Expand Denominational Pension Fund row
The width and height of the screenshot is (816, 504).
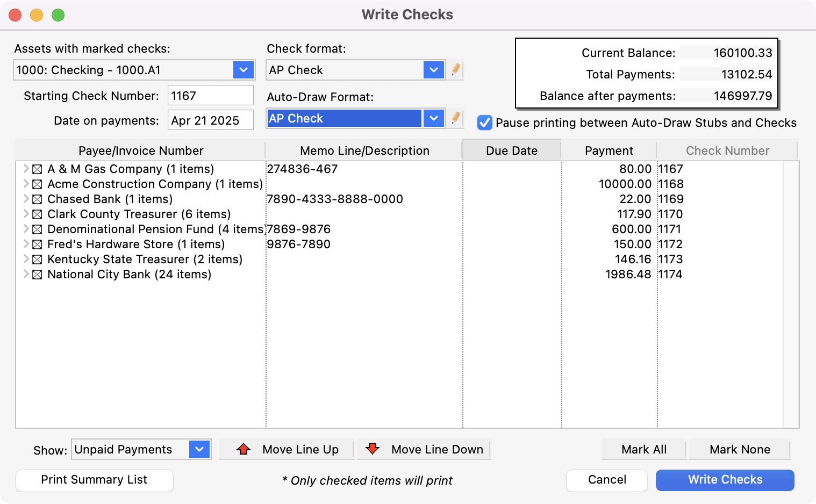click(25, 229)
